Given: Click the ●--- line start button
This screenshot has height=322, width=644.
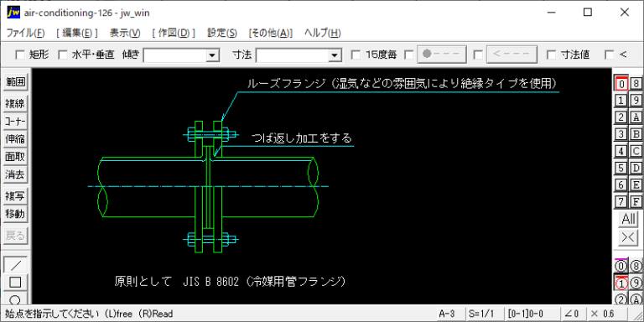Looking at the screenshot, I should pyautogui.click(x=442, y=55).
